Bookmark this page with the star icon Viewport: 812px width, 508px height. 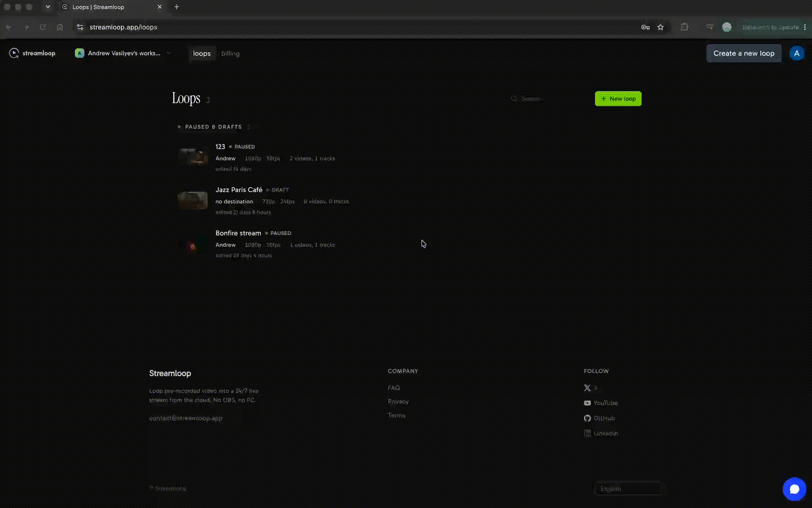[x=660, y=27]
